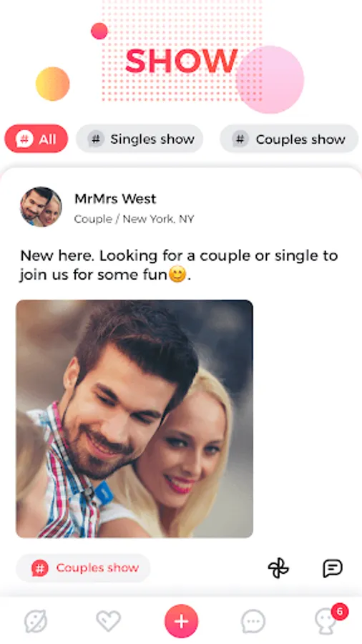Image resolution: width=362 pixels, height=644 pixels.
Task: Open the MrMrs West username link
Action: click(115, 199)
